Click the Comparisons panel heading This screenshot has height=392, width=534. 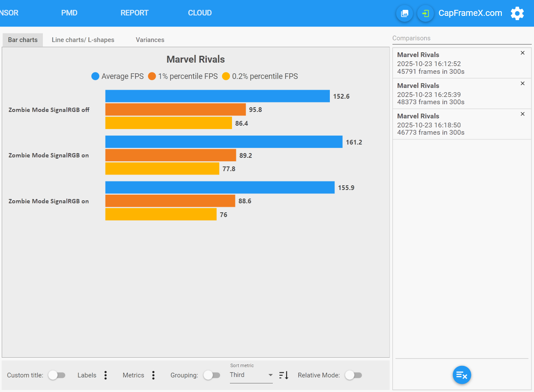(411, 38)
